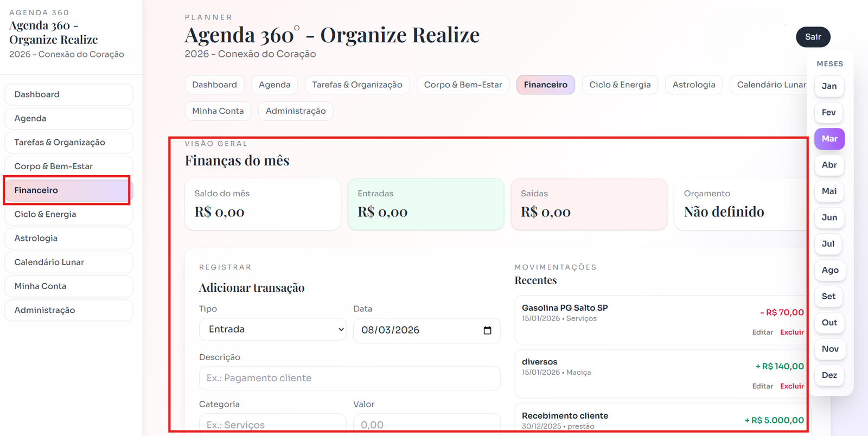Click the Categoria input field
868x436 pixels.
pyautogui.click(x=272, y=425)
